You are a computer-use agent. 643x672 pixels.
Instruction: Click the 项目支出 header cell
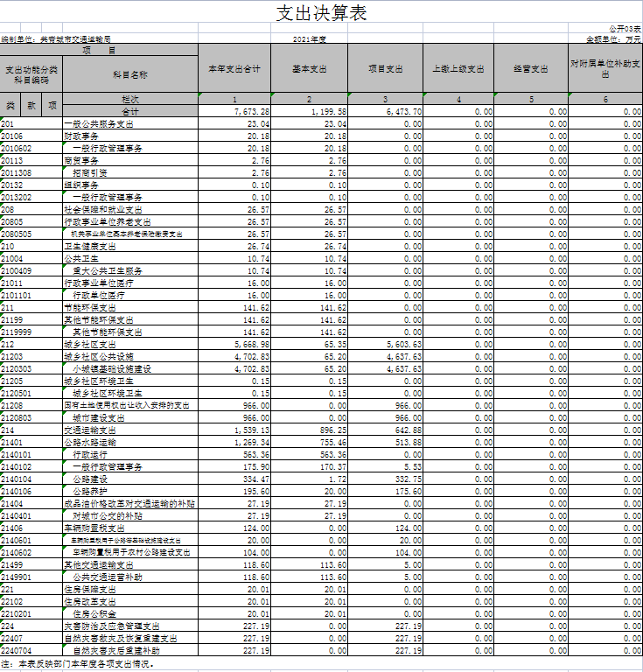386,68
